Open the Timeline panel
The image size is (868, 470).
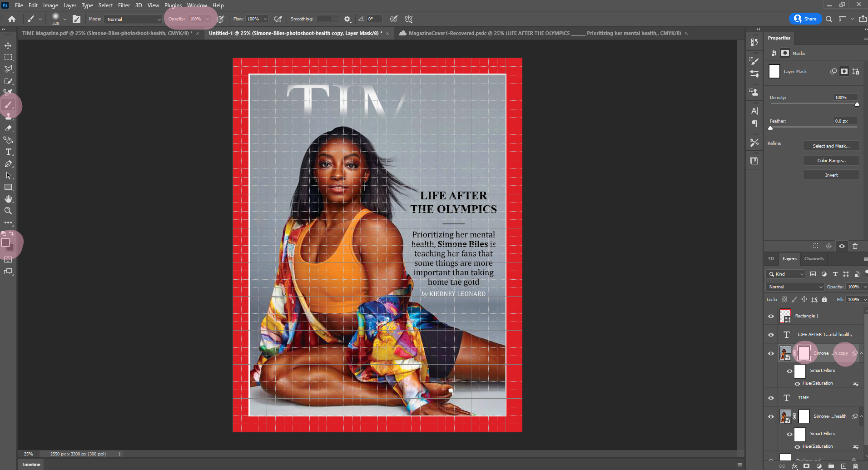(31, 464)
